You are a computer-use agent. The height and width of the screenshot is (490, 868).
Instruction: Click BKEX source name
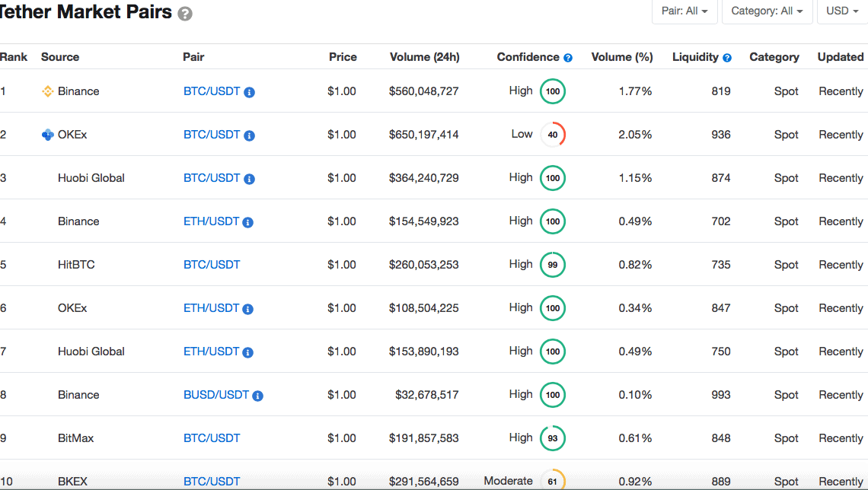tap(72, 481)
